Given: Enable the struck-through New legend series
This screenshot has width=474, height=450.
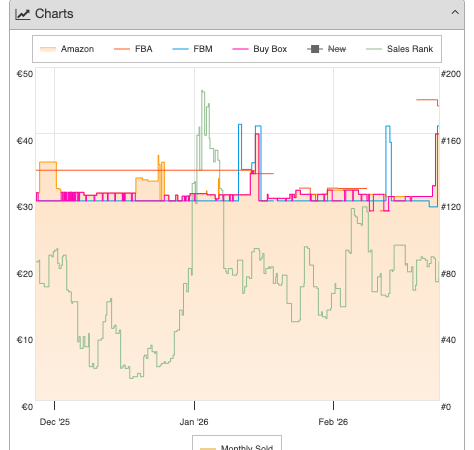Looking at the screenshot, I should [x=326, y=49].
